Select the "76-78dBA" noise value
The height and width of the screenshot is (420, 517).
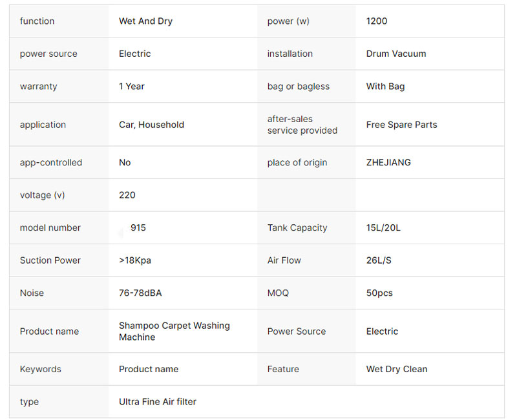click(x=140, y=293)
